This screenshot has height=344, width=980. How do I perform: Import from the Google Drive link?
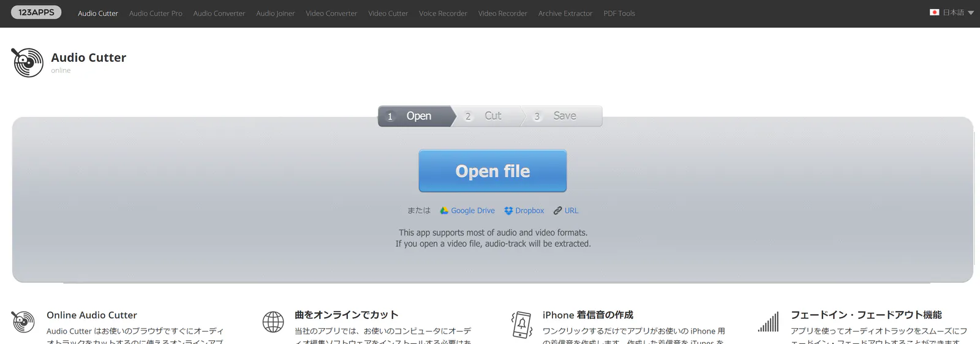473,211
